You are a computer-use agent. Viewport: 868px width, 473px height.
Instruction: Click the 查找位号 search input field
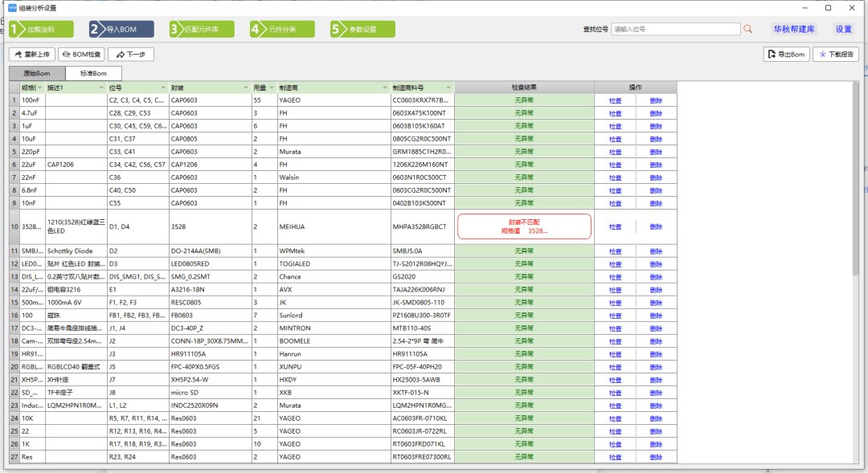[675, 29]
